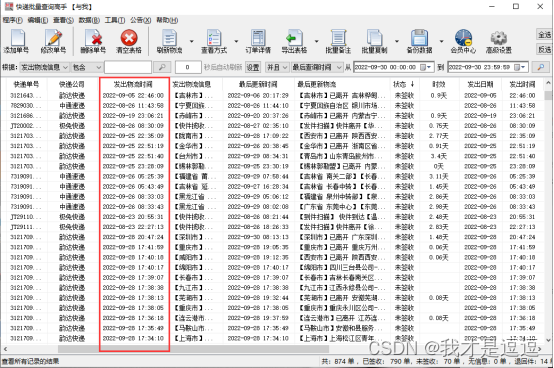Click the horizontal scrollbar left arrow

tap(5, 349)
